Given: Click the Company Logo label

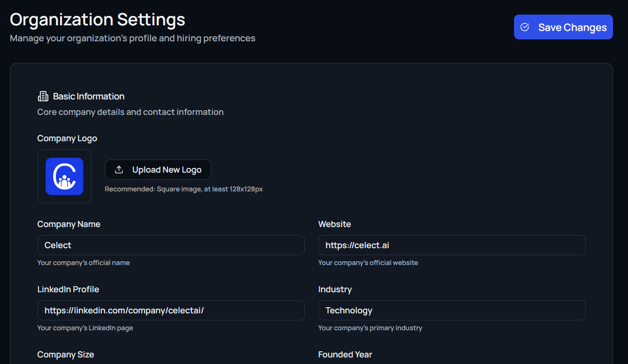Looking at the screenshot, I should 67,138.
